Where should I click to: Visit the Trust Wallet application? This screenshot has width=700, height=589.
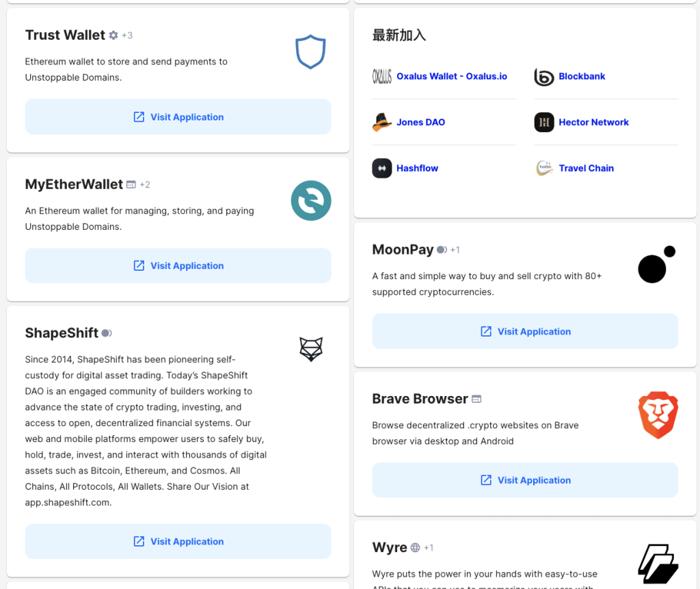click(178, 117)
